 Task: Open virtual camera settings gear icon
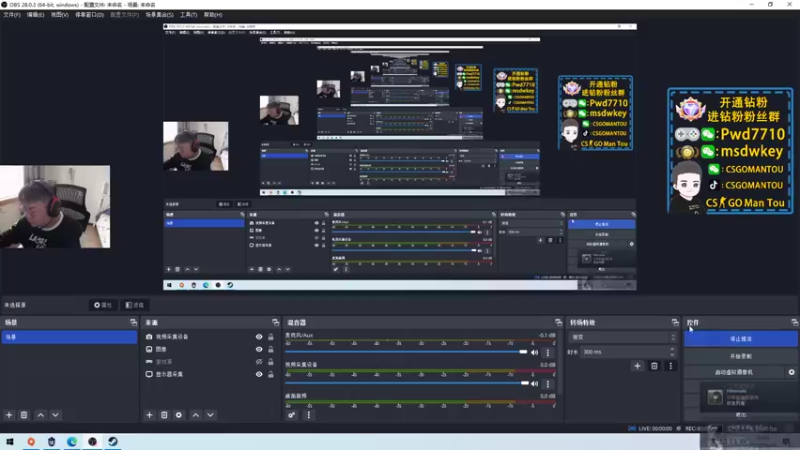tap(791, 372)
